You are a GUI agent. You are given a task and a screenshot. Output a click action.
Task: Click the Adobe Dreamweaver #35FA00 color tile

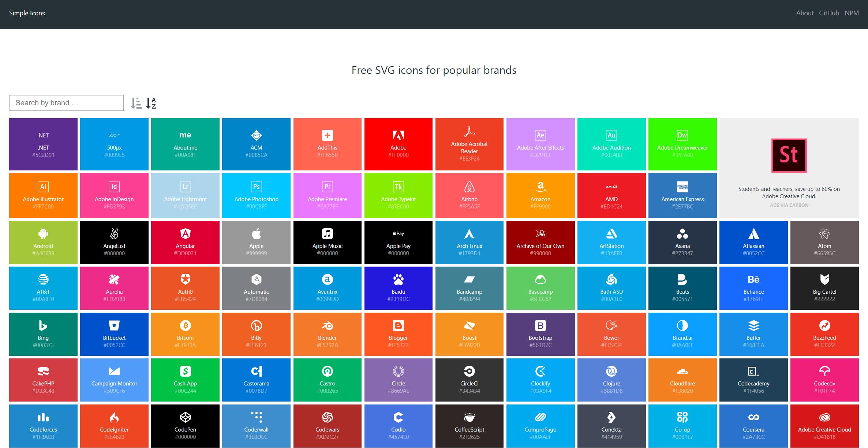click(x=682, y=144)
